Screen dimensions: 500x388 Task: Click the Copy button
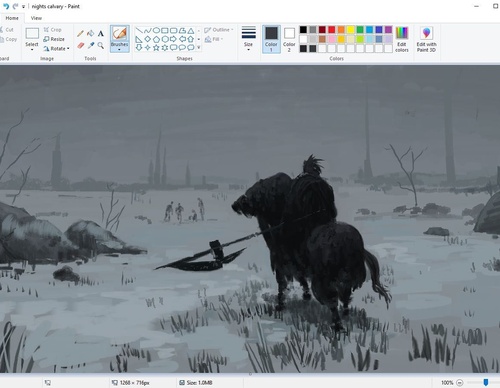point(8,39)
